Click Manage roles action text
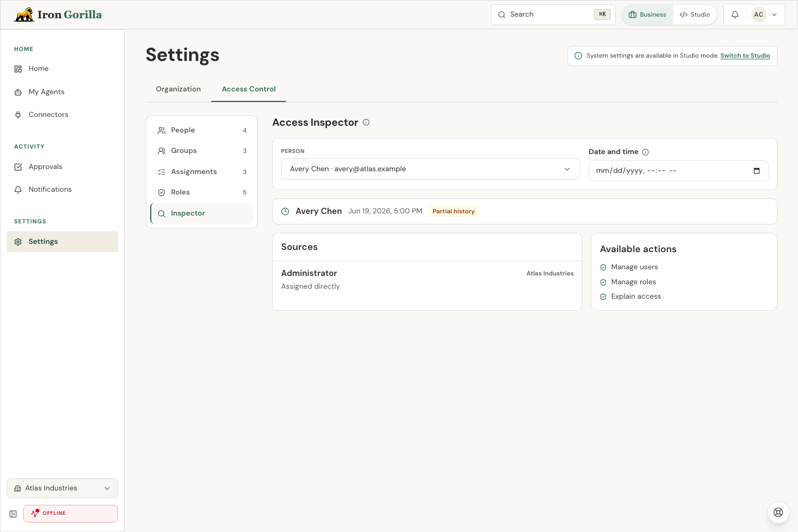Image resolution: width=798 pixels, height=532 pixels. coord(633,282)
